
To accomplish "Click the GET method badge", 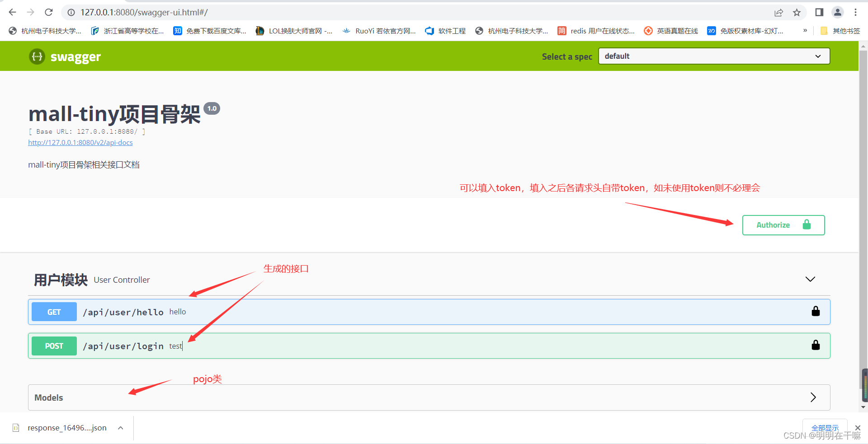I will click(54, 312).
